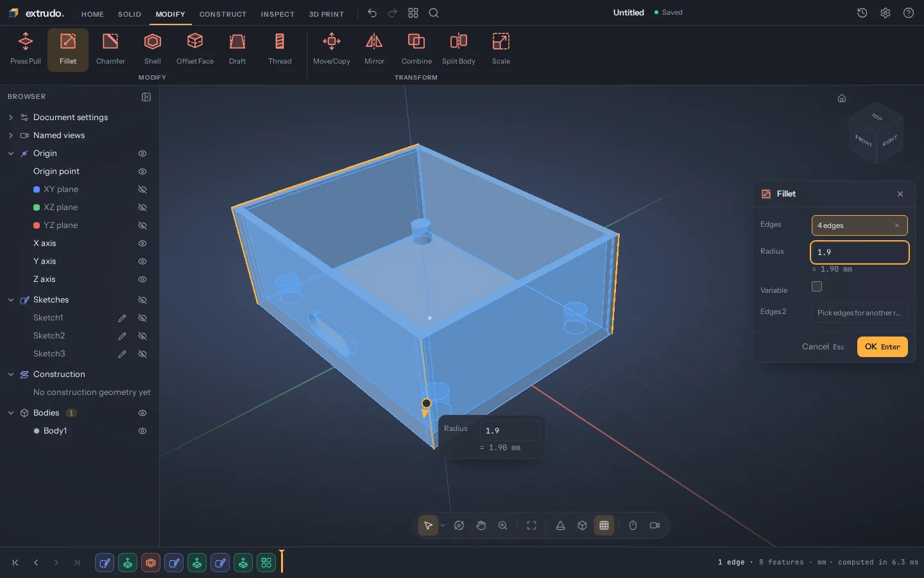Choose the Split Body tool

(x=459, y=49)
